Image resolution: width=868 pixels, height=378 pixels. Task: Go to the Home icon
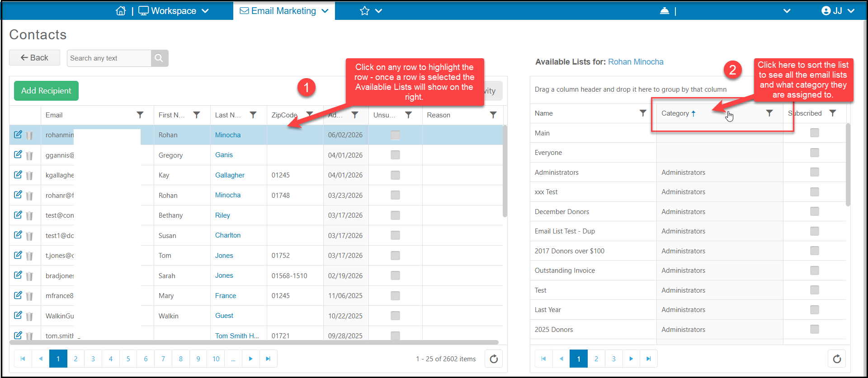pos(121,11)
